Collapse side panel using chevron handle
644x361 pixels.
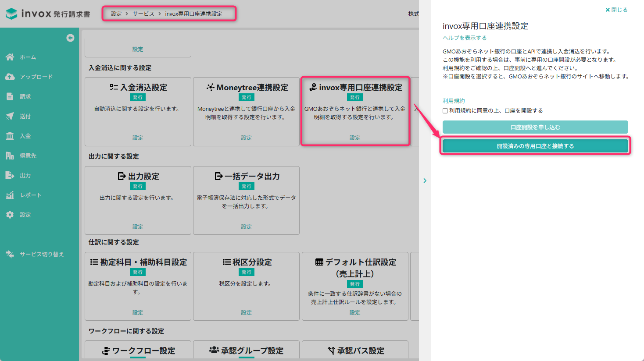tap(425, 180)
